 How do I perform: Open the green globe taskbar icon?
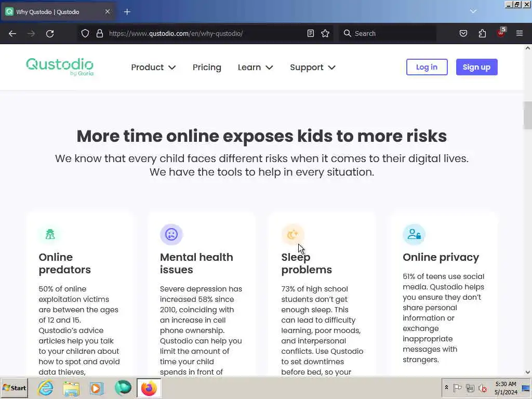point(123,388)
